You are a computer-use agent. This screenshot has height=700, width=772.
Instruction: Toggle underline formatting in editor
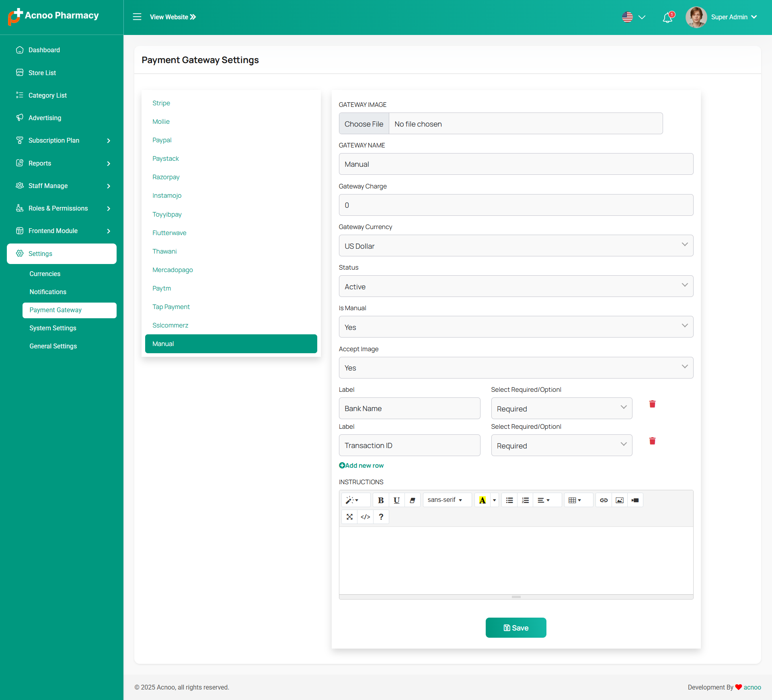click(x=396, y=500)
